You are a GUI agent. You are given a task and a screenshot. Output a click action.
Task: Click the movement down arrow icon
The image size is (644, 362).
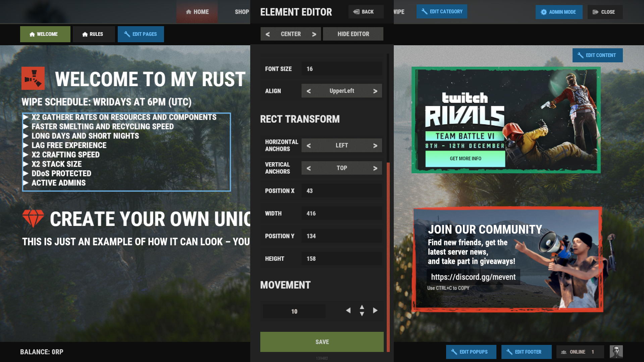(x=362, y=314)
